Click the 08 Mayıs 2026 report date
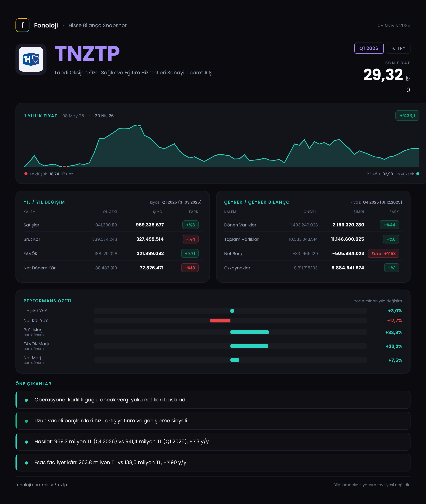426x504 pixels. tap(394, 25)
